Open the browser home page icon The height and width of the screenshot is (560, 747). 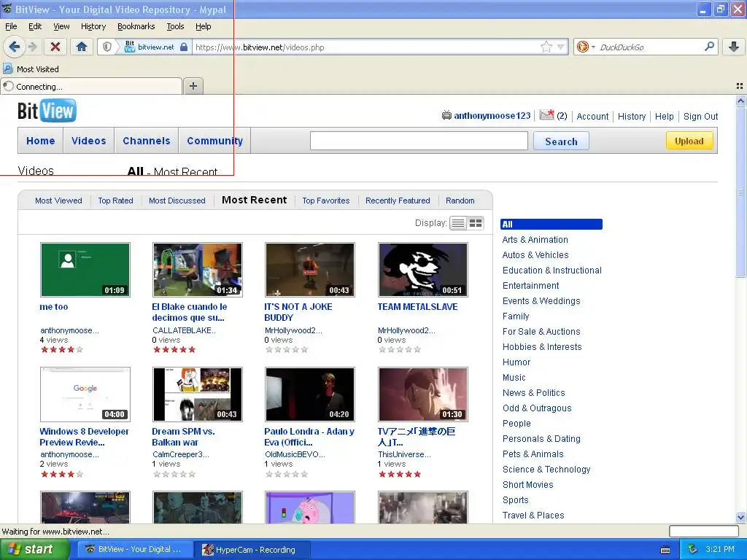click(82, 47)
